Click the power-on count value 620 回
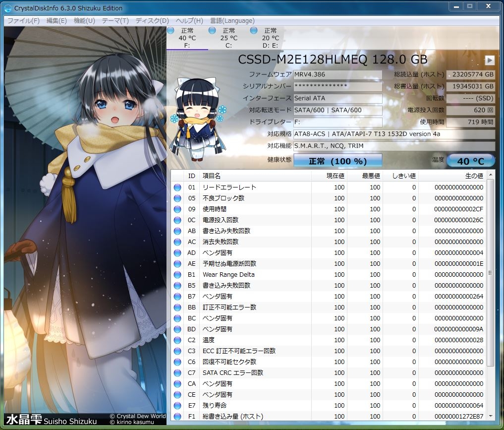The height and width of the screenshot is (430, 504). [x=471, y=110]
